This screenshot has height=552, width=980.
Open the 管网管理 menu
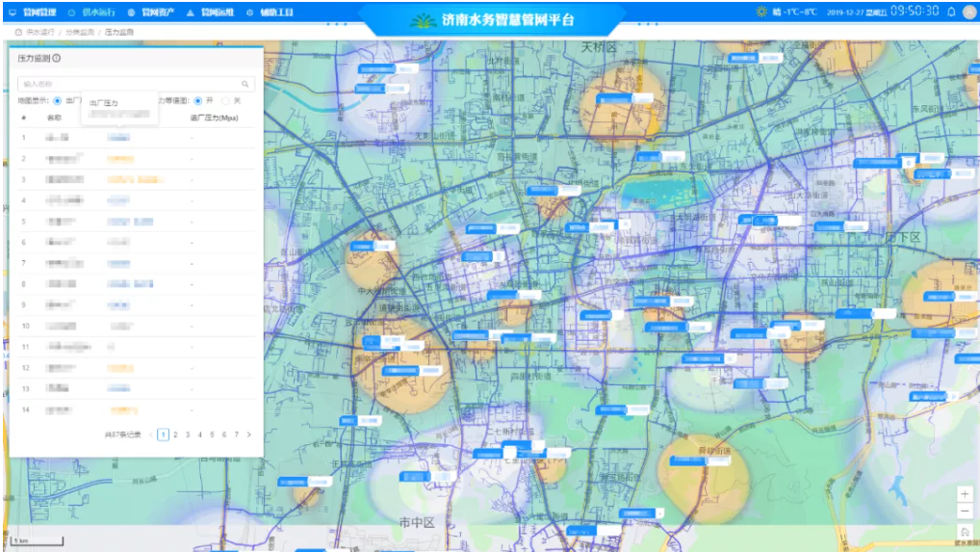[x=39, y=12]
